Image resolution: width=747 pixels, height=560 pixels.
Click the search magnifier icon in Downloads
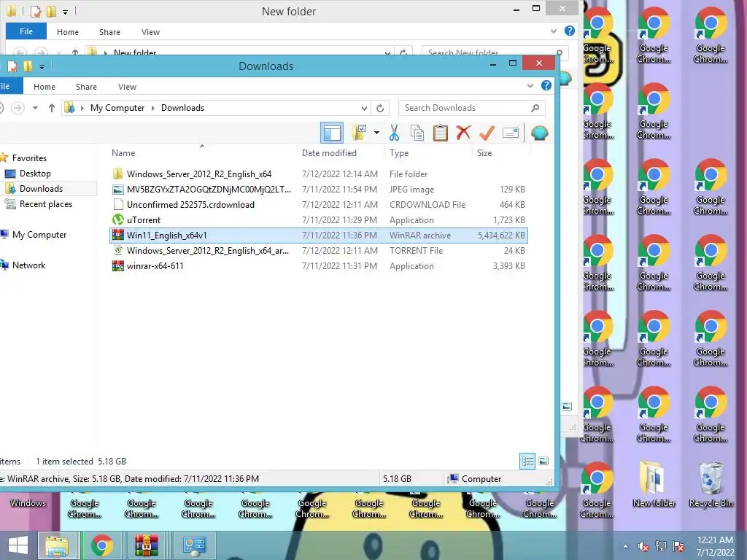point(535,108)
